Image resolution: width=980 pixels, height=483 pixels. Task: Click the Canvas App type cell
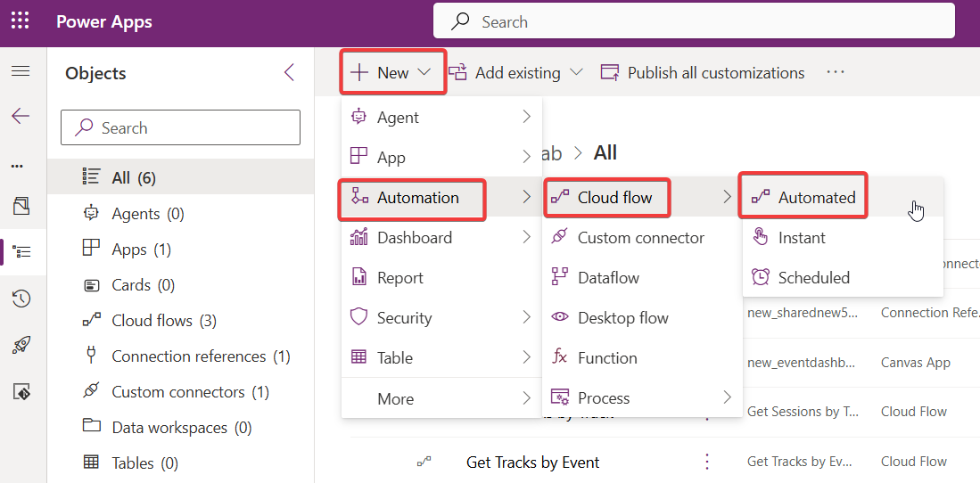[916, 363]
